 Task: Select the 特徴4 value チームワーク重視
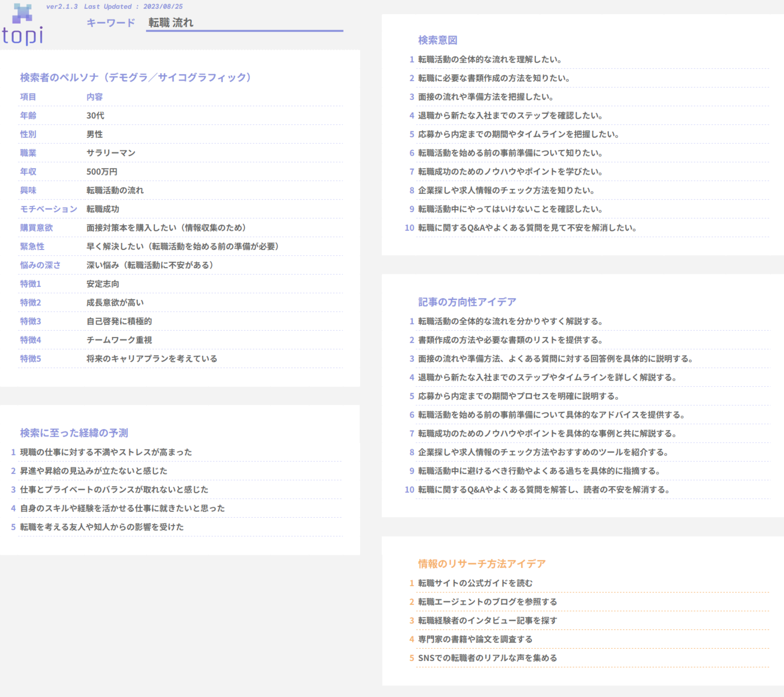pyautogui.click(x=119, y=340)
